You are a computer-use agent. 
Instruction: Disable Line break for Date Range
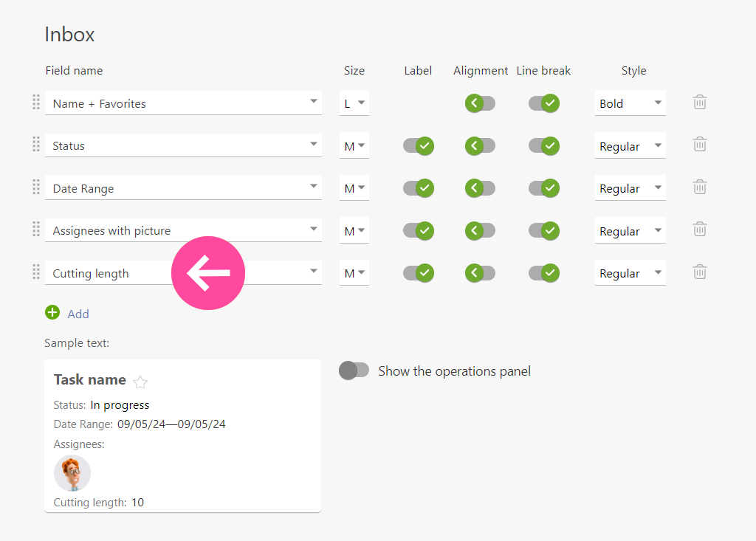point(544,188)
